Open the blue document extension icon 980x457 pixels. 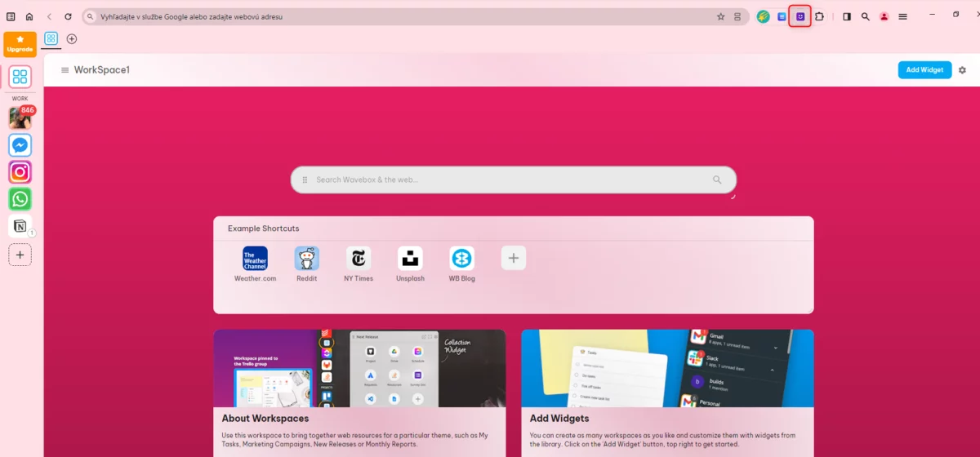pos(782,16)
